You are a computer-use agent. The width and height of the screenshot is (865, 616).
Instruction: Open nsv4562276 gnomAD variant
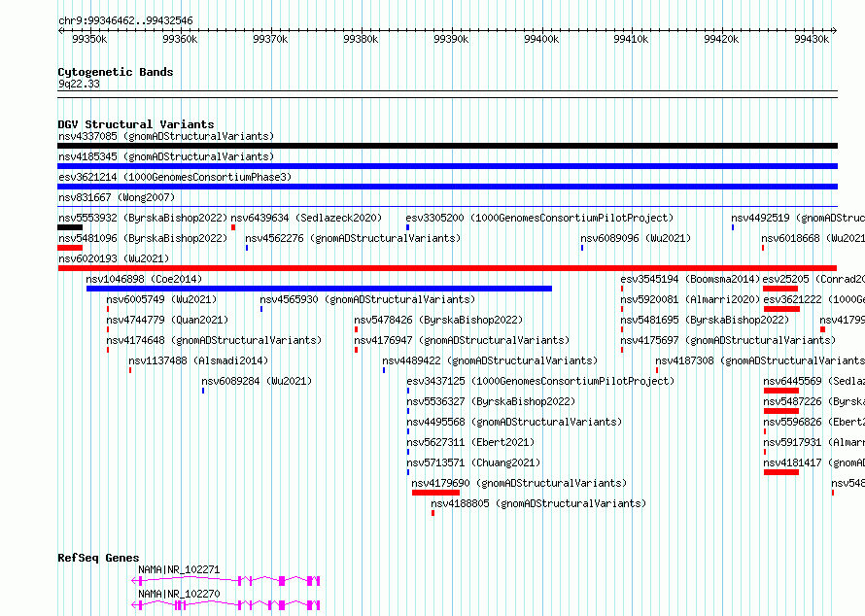point(353,238)
